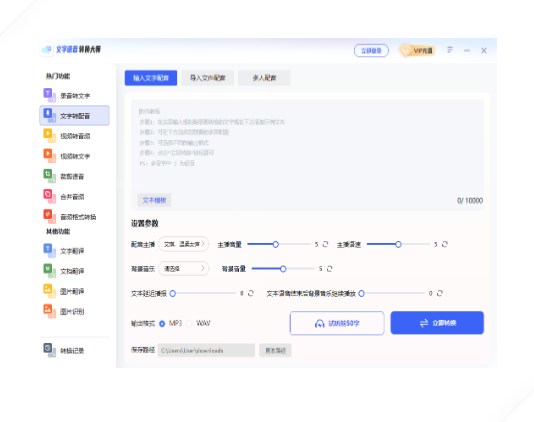Viewport: 534px width, 422px height.
Task: Click 试听前50字 preview listening button
Action: click(x=337, y=323)
